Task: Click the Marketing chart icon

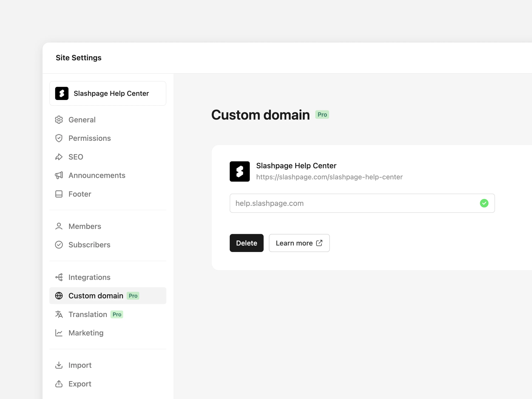Action: [x=59, y=333]
